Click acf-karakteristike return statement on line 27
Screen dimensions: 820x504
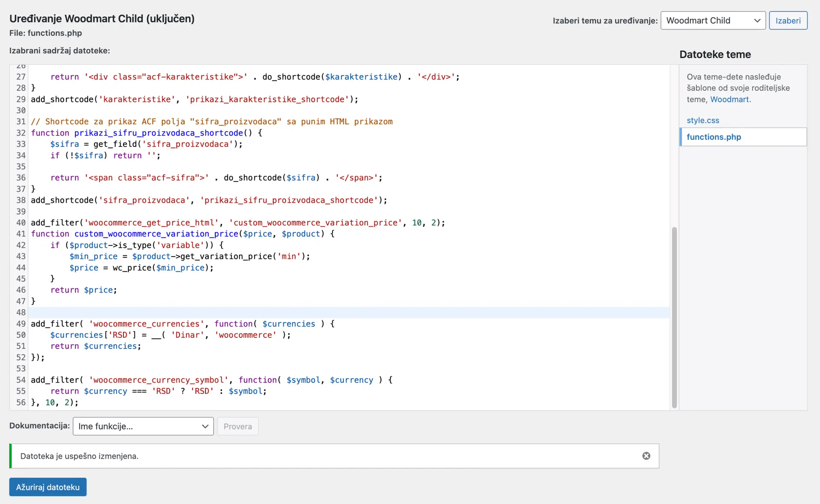click(x=255, y=77)
